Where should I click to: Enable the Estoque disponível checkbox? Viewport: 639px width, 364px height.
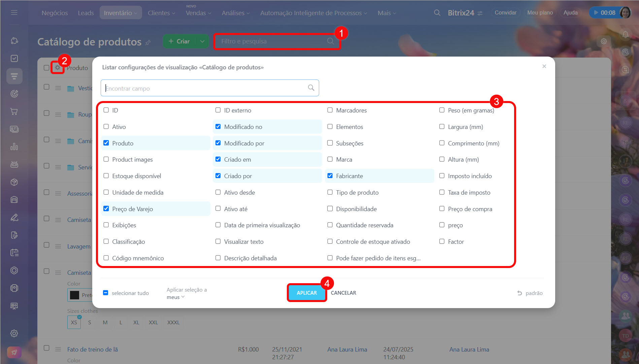106,176
